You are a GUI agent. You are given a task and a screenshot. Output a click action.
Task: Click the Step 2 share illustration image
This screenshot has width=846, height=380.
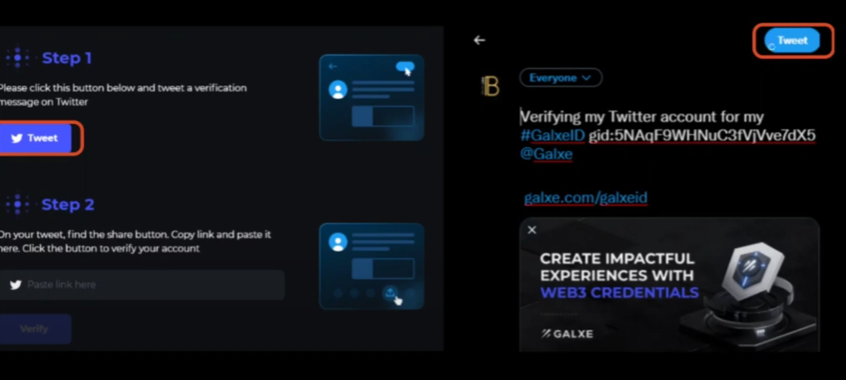point(371,266)
